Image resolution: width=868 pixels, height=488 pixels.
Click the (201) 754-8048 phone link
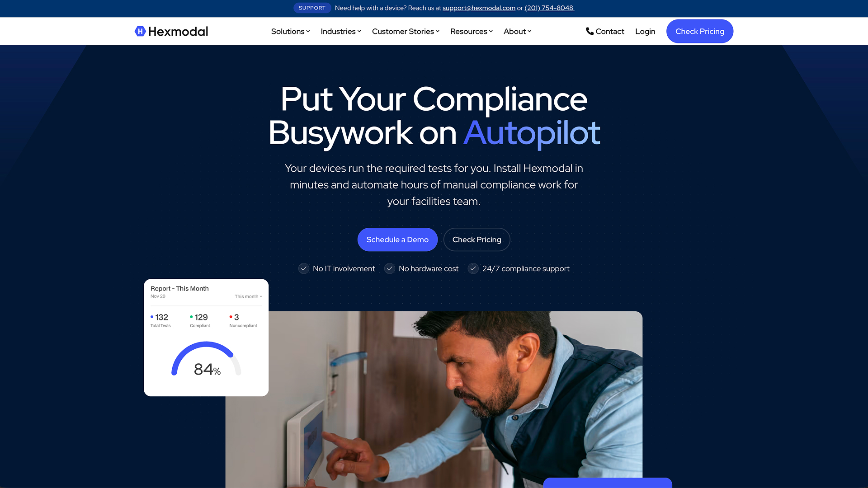pos(549,8)
